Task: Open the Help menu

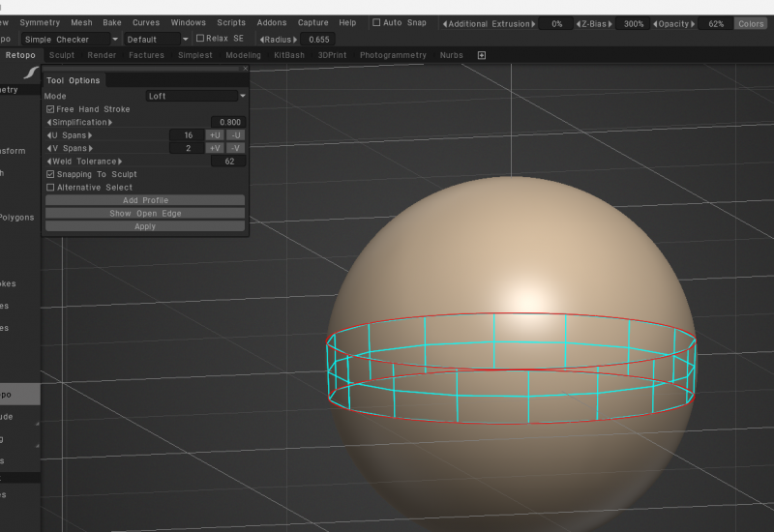Action: (x=347, y=22)
